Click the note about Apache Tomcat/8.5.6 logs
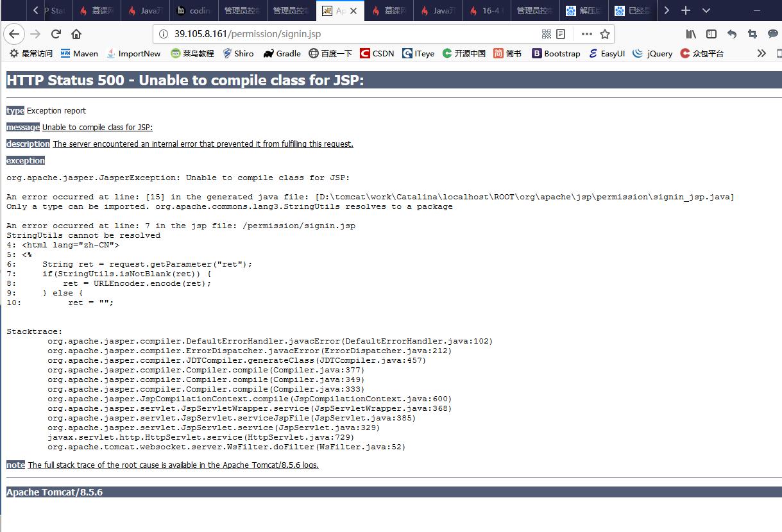This screenshot has height=532, width=782. pos(173,465)
